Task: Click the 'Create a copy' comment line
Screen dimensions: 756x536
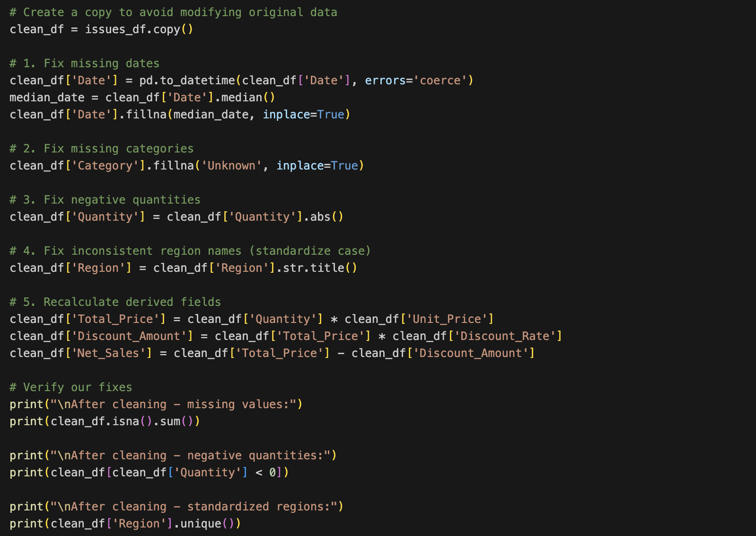Action: click(173, 12)
